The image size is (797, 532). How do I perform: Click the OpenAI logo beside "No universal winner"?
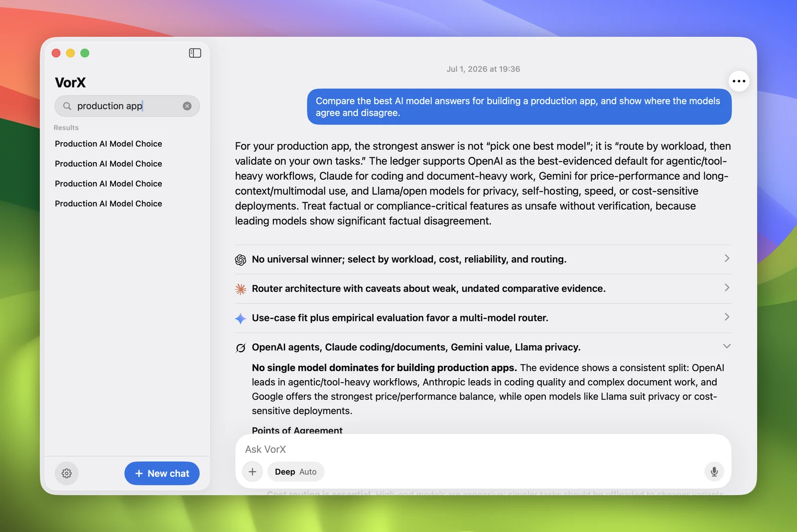(x=241, y=260)
